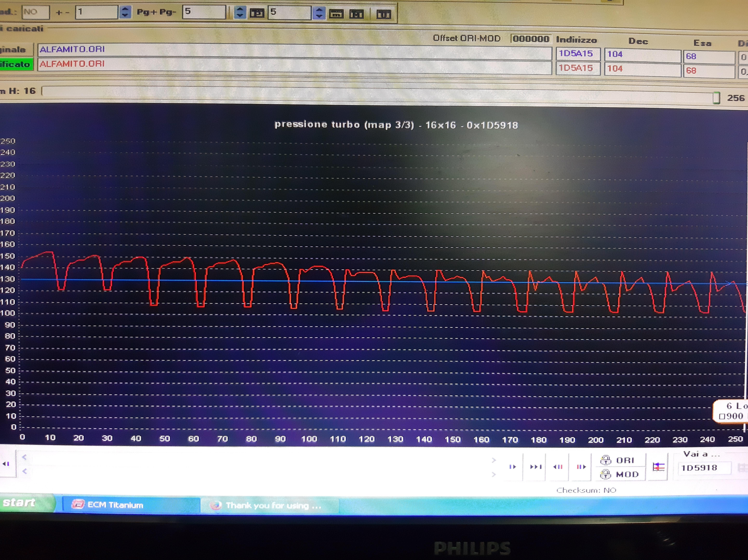Decrease the +- step value spinner
Viewport: 748px width, 560px height.
coord(125,15)
